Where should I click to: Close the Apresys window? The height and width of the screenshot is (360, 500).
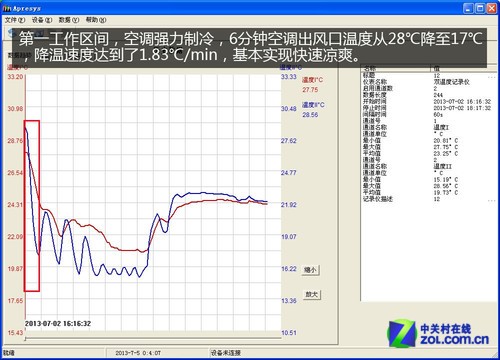[x=491, y=8]
